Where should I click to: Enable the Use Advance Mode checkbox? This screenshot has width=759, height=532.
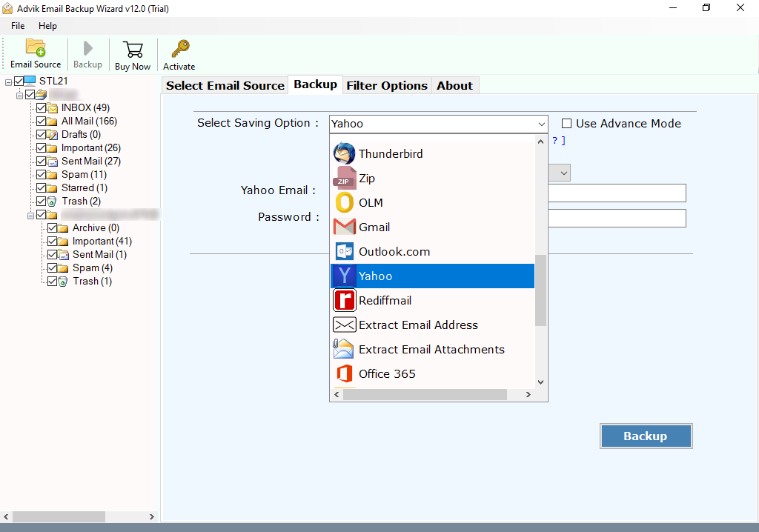[567, 124]
